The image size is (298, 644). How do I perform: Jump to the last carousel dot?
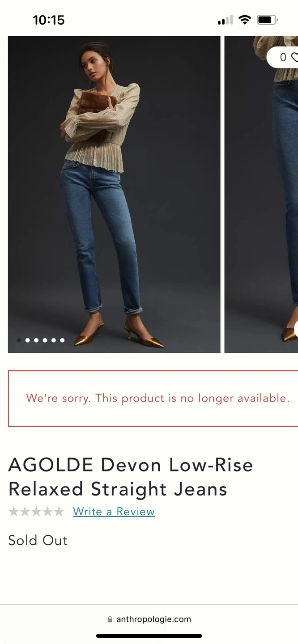click(62, 340)
